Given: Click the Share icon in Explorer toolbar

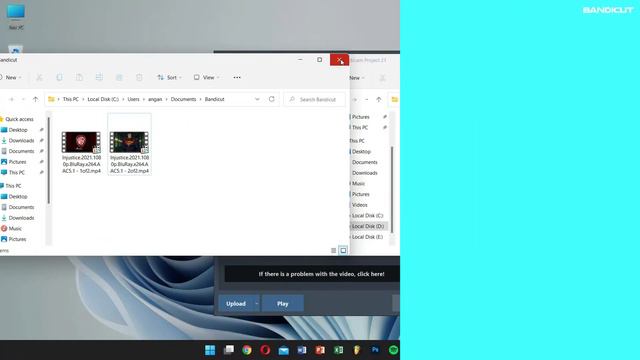Looking at the screenshot, I should (119, 78).
